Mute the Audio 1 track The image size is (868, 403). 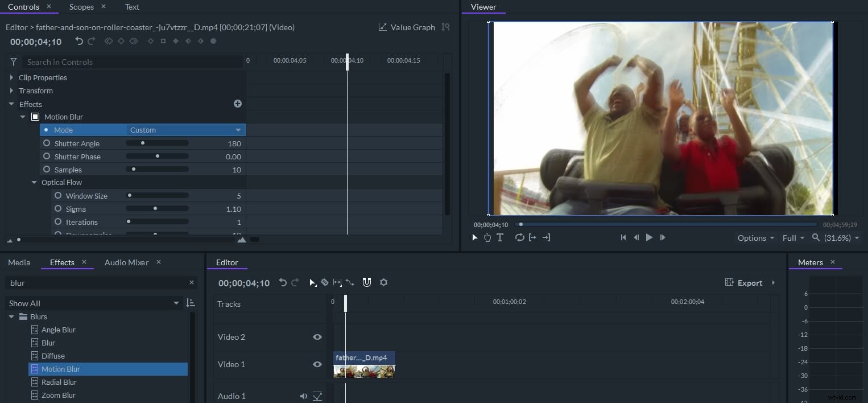coord(303,396)
